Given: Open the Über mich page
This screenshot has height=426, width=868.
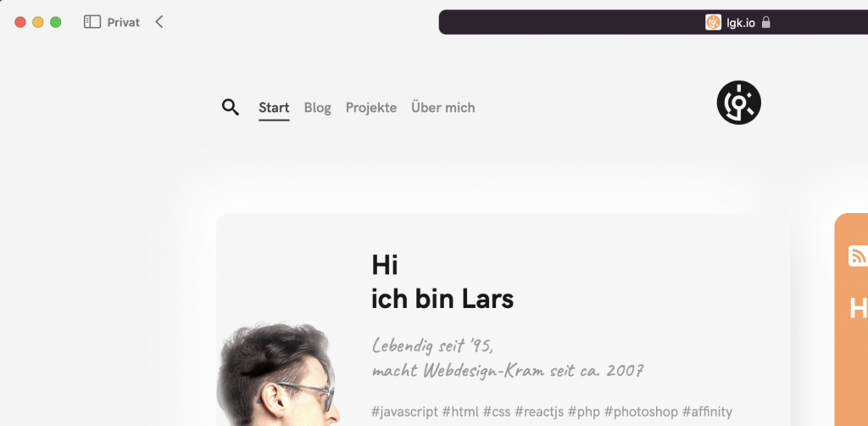Looking at the screenshot, I should coord(442,108).
